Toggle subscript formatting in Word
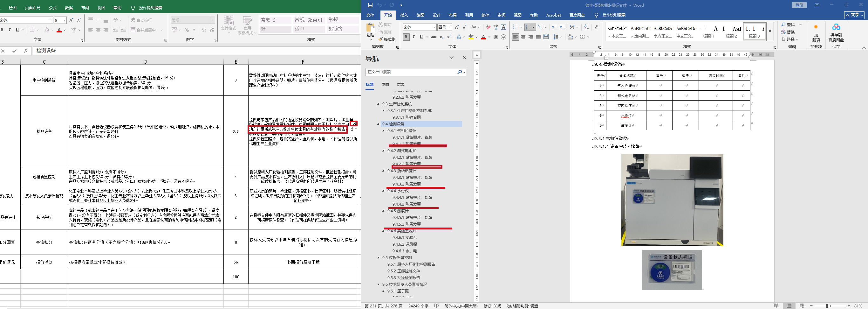 coord(441,37)
